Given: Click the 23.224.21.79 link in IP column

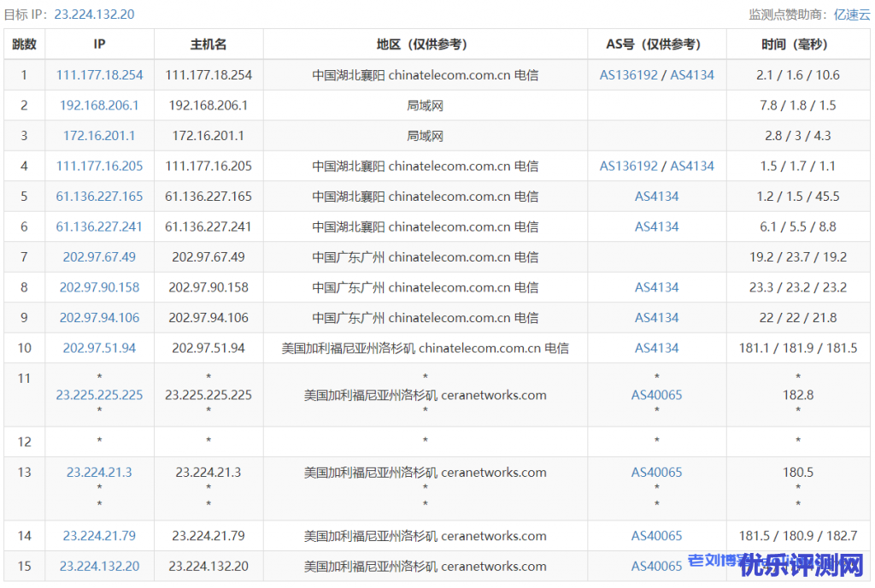Looking at the screenshot, I should pyautogui.click(x=99, y=536).
